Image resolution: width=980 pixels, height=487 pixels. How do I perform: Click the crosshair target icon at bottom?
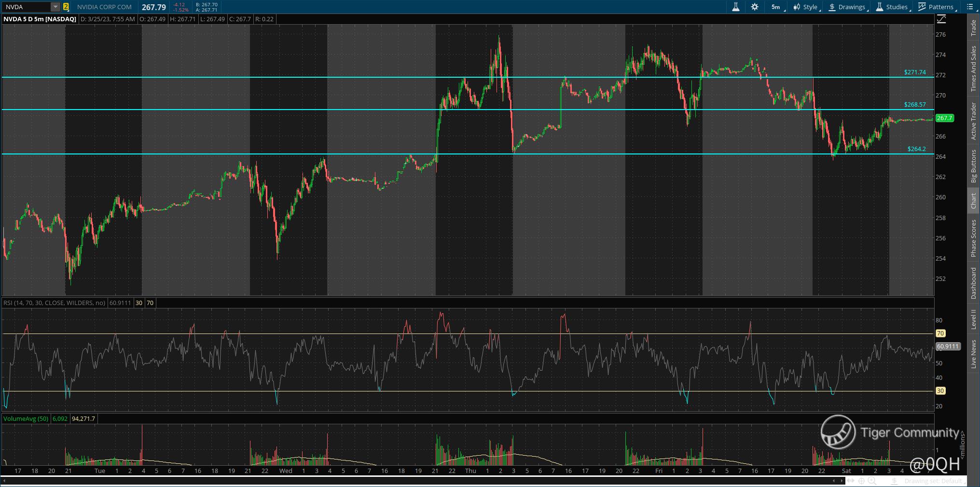tap(861, 481)
